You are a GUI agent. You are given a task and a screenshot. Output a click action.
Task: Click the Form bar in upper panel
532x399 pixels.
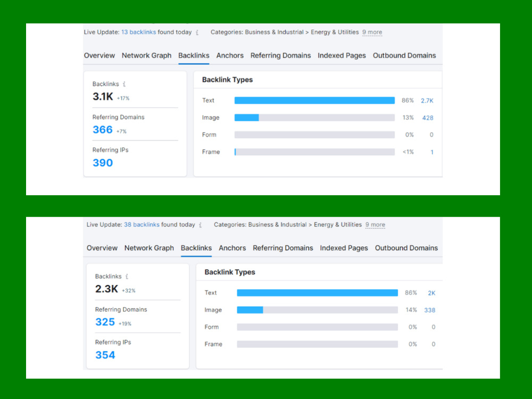coord(314,135)
